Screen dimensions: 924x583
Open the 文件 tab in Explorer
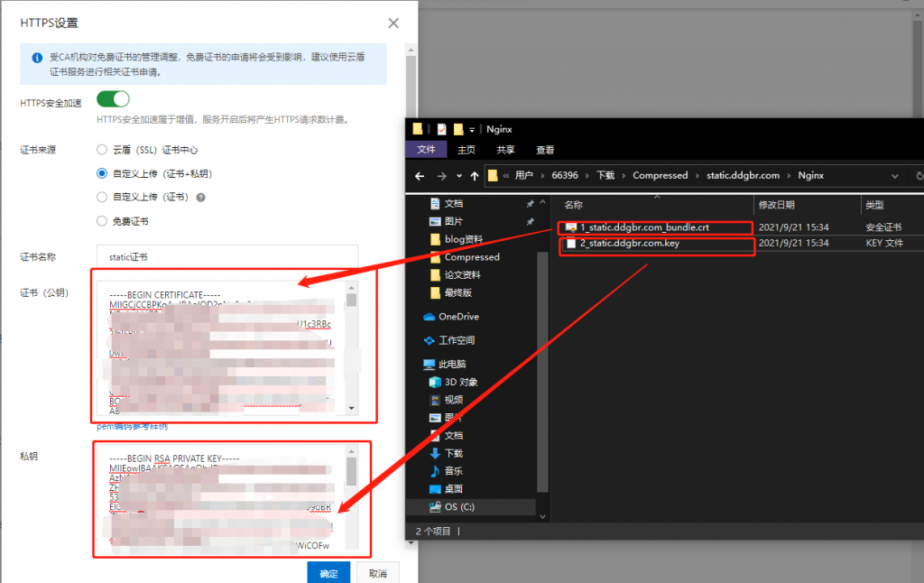point(426,150)
